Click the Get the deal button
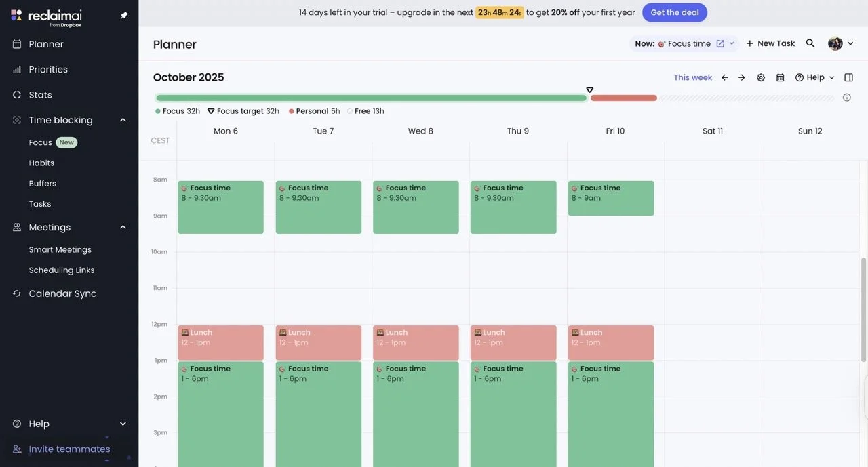Viewport: 868px width, 467px height. click(673, 12)
